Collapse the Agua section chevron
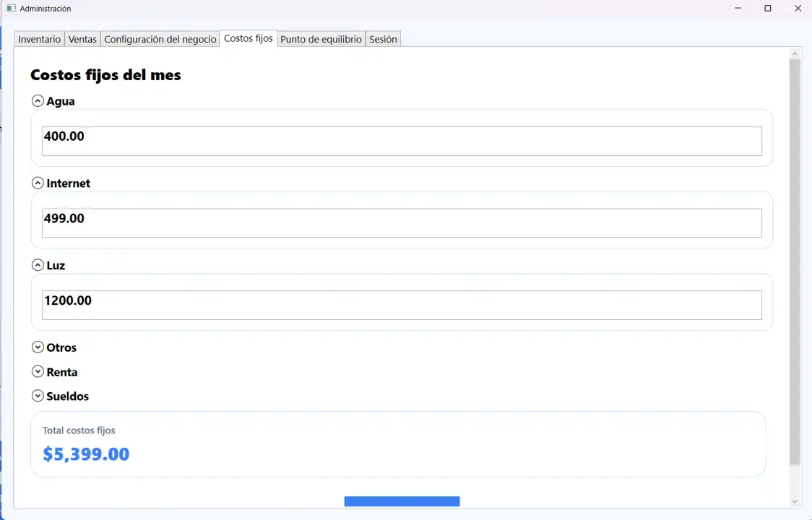 (x=38, y=101)
